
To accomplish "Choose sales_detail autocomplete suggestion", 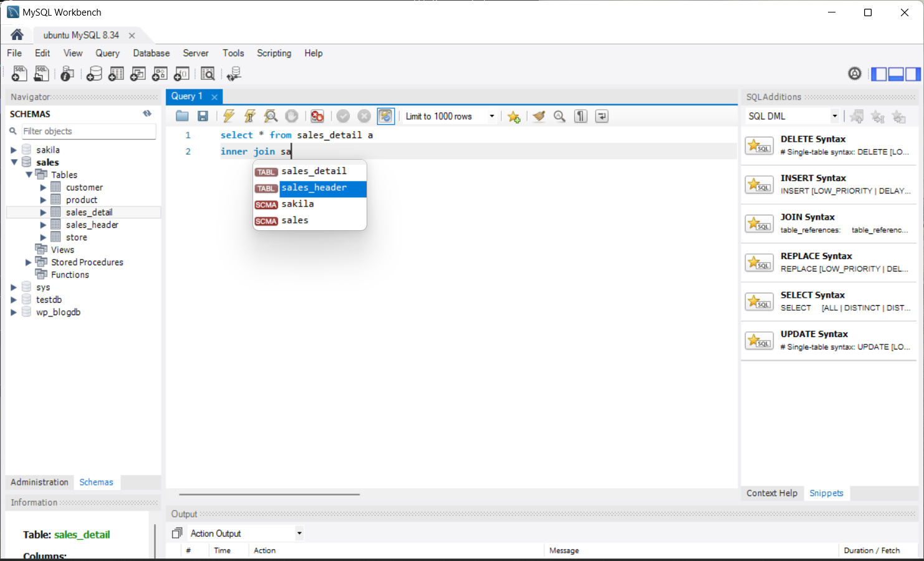I will (x=310, y=171).
